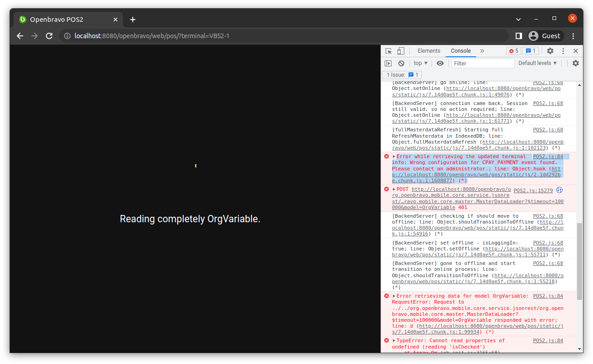Switch to the Elements tab
593x364 pixels.
(429, 51)
